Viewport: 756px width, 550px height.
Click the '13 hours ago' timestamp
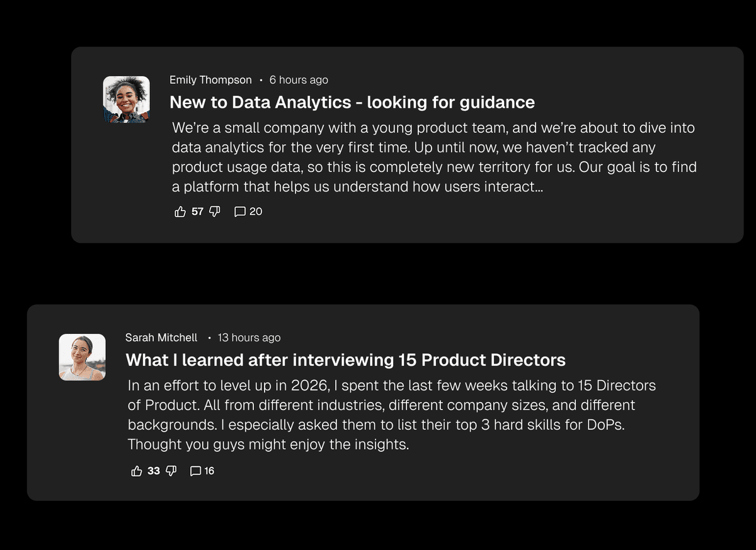[249, 338]
